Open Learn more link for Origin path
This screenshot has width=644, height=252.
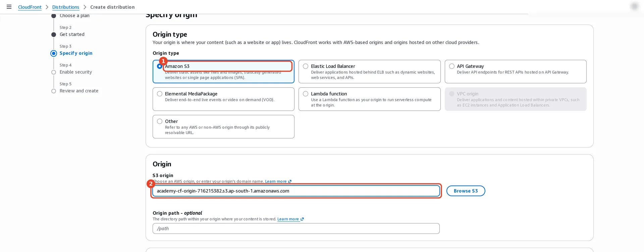(290, 219)
